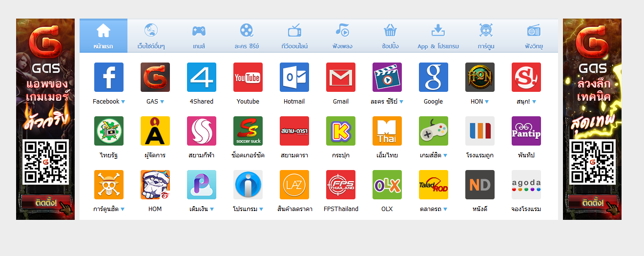Click the OLX green icon
This screenshot has width=644, height=256.
pyautogui.click(x=387, y=185)
